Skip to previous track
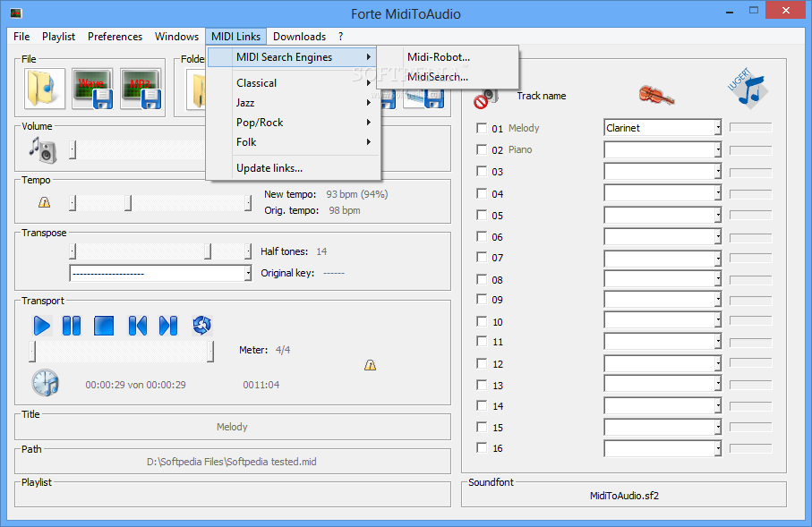 [x=137, y=326]
